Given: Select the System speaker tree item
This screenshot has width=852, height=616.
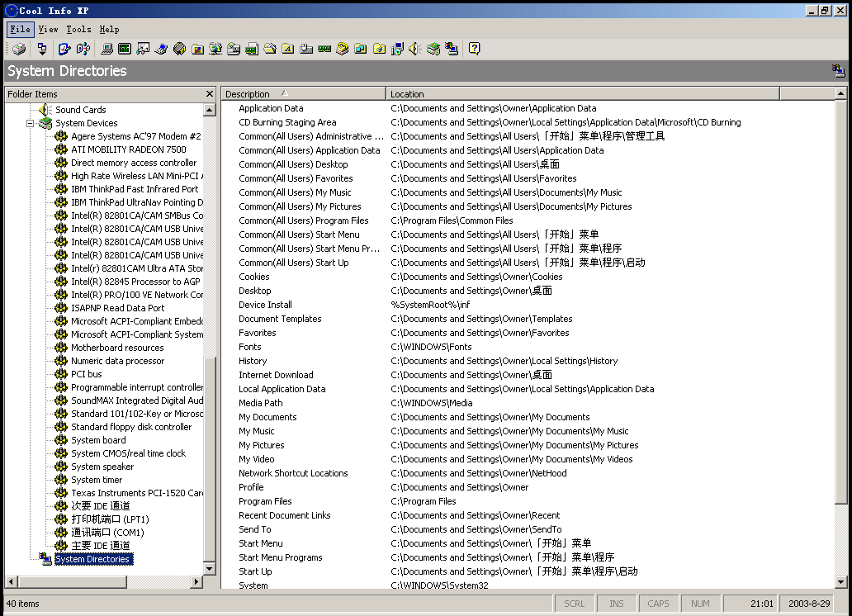Looking at the screenshot, I should coord(102,467).
